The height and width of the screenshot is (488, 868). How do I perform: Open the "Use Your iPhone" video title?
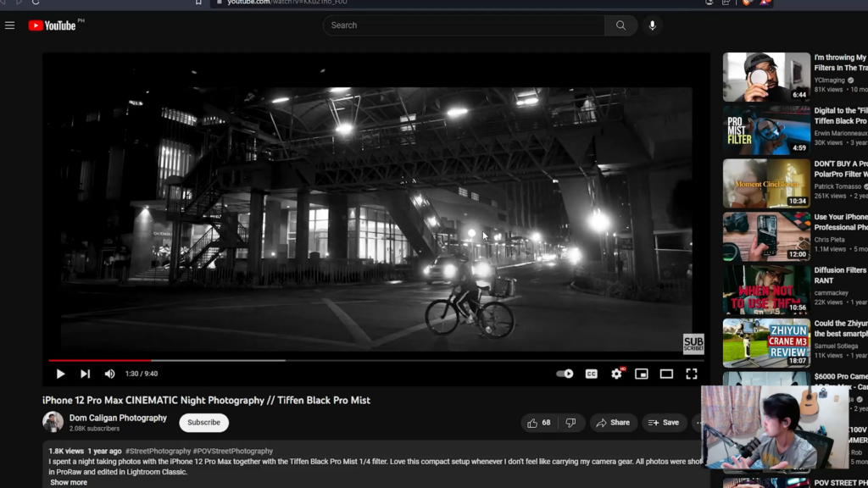point(841,222)
